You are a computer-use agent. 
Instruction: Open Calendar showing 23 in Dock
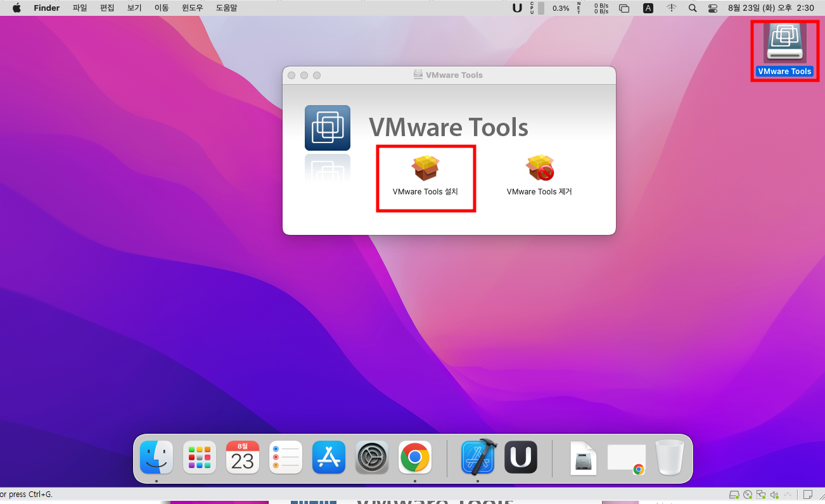(x=243, y=457)
